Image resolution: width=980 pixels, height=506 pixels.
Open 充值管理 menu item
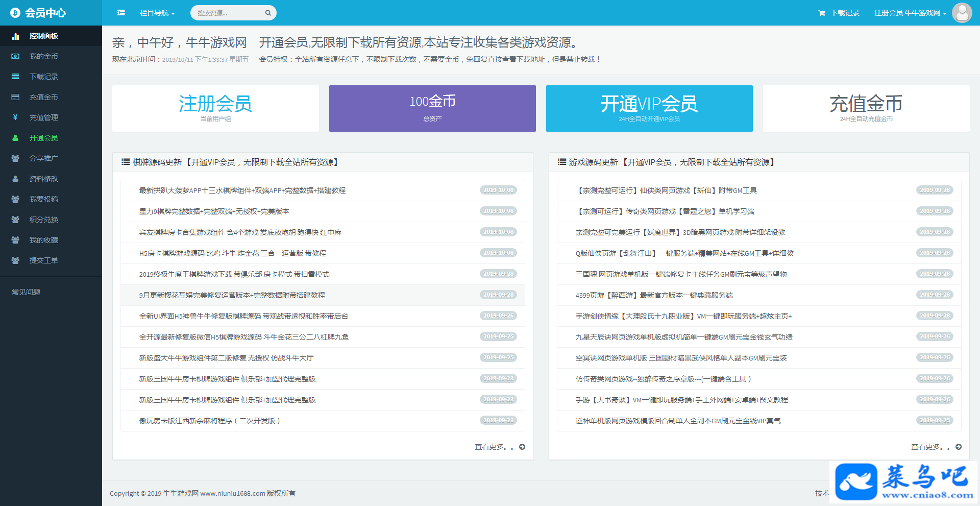(51, 117)
